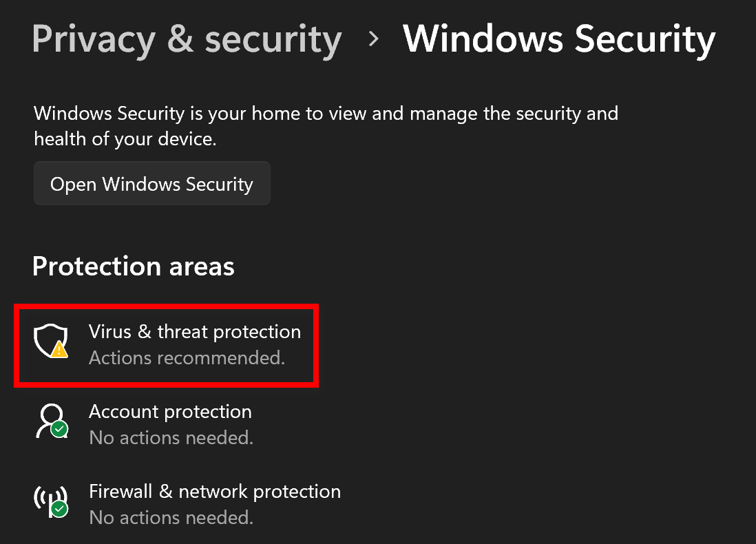Select the Account protection person icon

click(50, 419)
